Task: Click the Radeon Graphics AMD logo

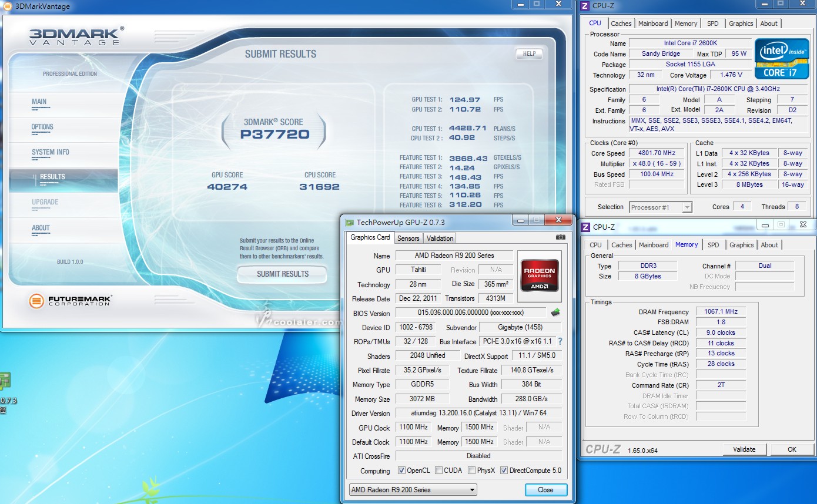Action: point(540,276)
